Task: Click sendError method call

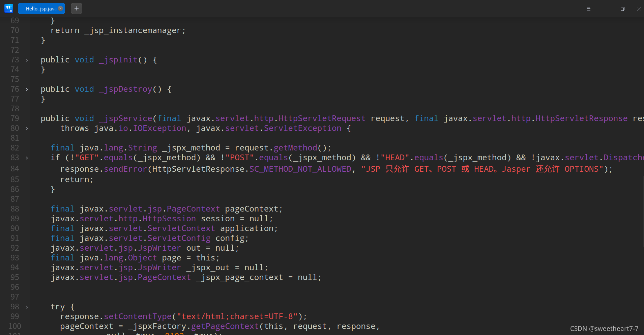Action: tap(125, 169)
